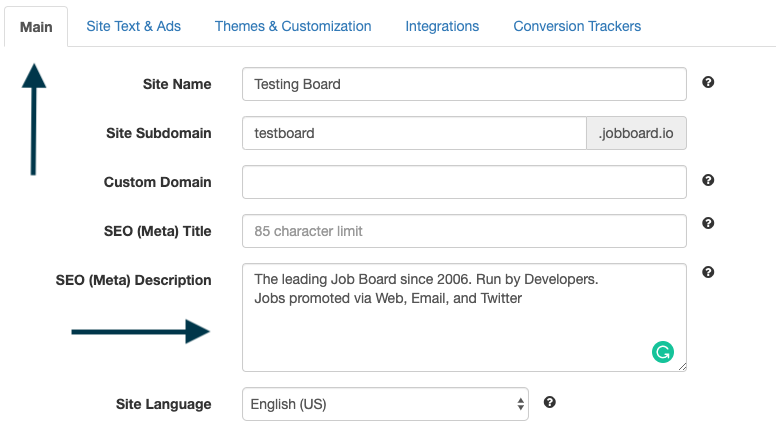Click help icon next to Custom Domain
Image resolution: width=776 pixels, height=429 pixels.
click(708, 181)
